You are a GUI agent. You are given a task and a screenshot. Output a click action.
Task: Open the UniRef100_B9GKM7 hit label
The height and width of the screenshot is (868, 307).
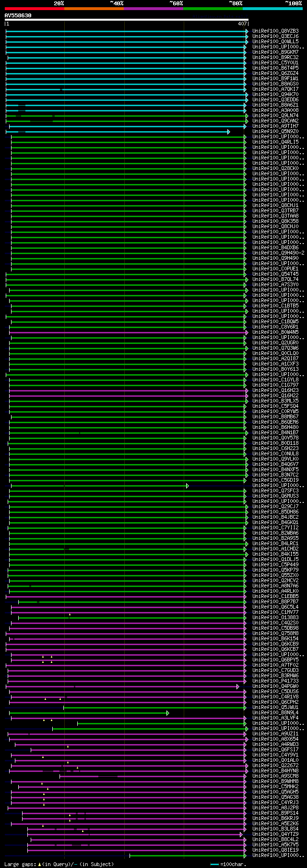click(x=275, y=52)
